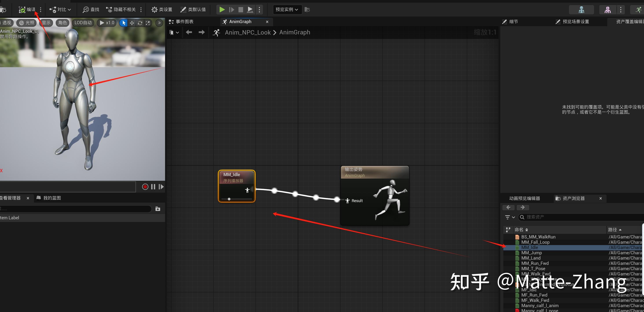Toggle recording with the red record button
The height and width of the screenshot is (312, 644).
pos(145,186)
